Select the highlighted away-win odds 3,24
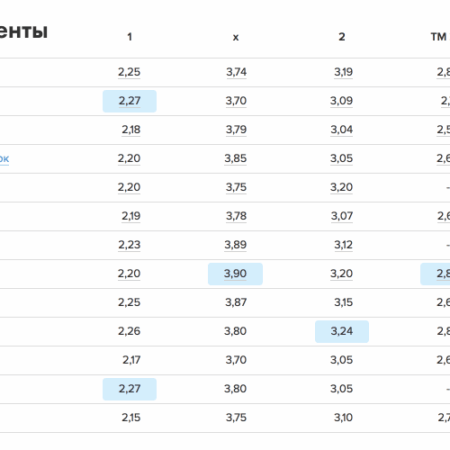The image size is (450, 450). point(342,331)
